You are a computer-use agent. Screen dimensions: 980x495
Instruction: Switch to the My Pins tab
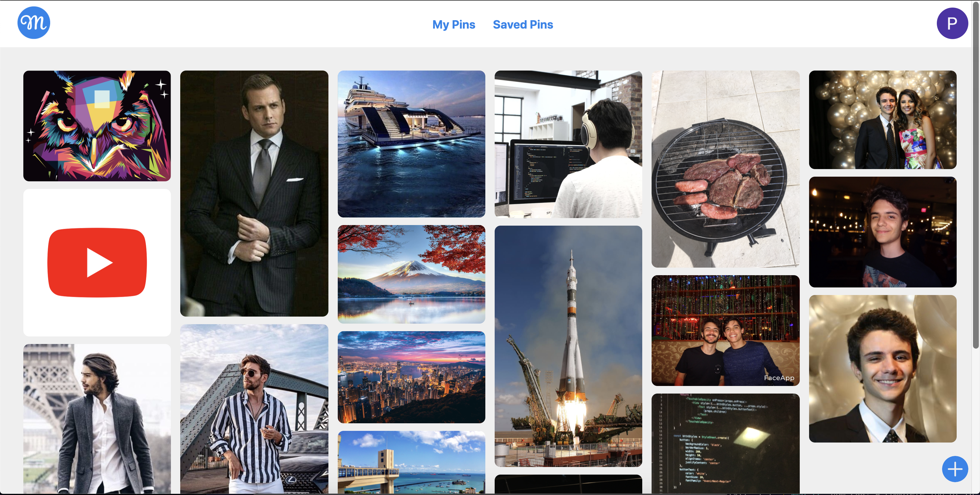click(x=454, y=25)
